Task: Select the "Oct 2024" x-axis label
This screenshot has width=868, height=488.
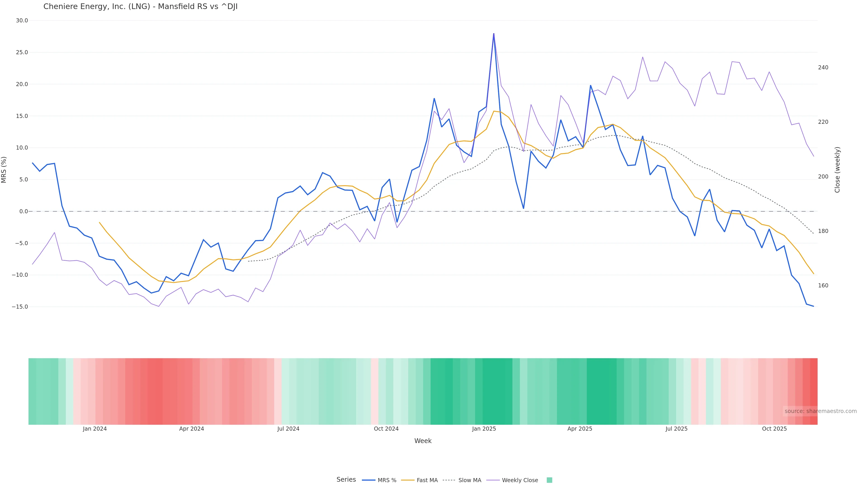Action: [x=386, y=429]
